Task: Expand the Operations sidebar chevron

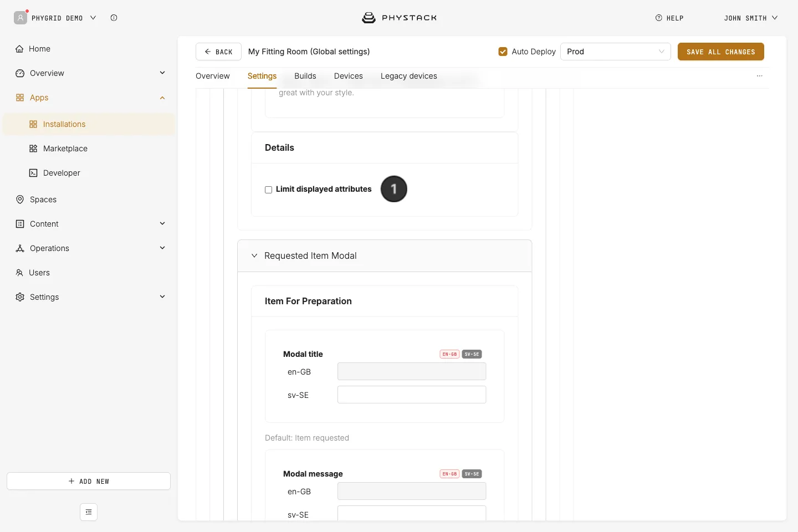Action: [162, 248]
